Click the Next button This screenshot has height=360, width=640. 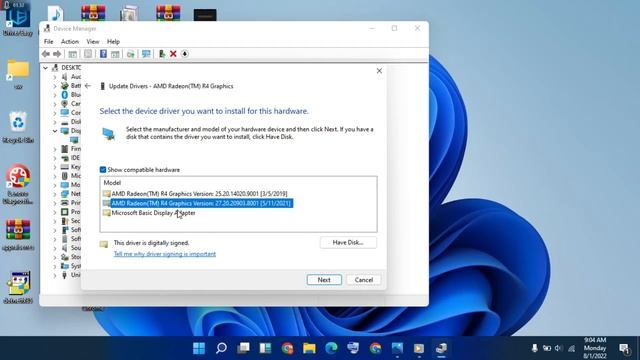(x=324, y=280)
